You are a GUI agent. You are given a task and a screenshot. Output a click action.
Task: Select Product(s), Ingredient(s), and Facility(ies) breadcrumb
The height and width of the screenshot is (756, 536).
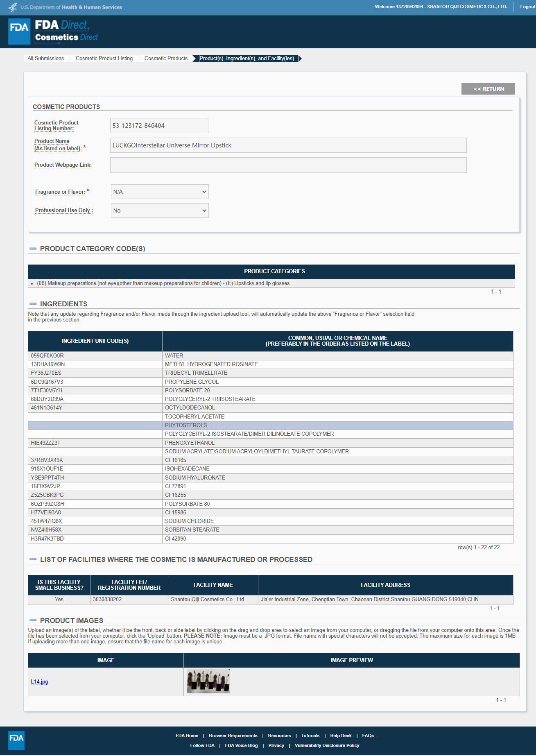[247, 59]
